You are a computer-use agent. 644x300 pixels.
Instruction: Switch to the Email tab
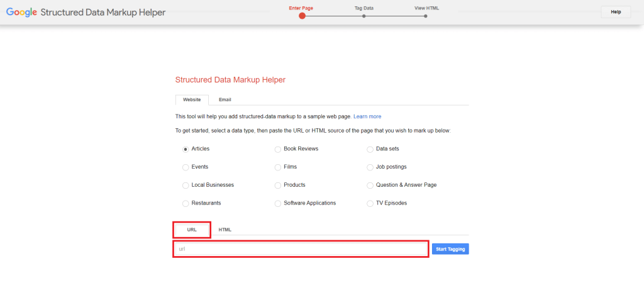coord(225,100)
